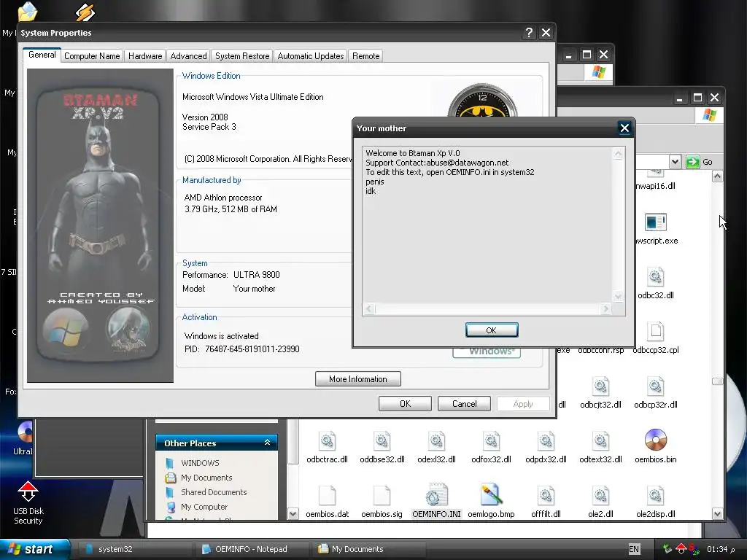This screenshot has width=747, height=560.
Task: Select the oddbse32.dll file
Action: (382, 447)
